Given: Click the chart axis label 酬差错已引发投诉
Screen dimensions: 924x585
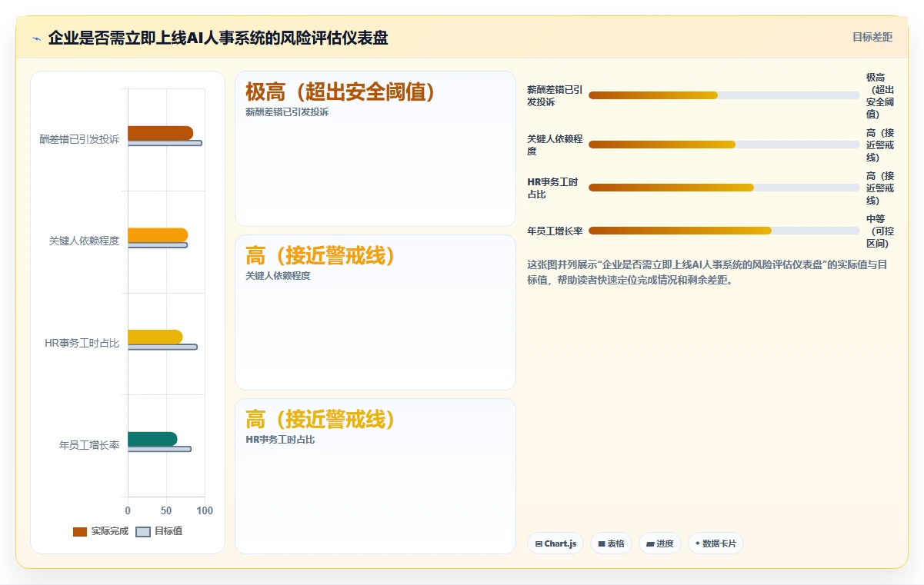Looking at the screenshot, I should coord(79,139).
